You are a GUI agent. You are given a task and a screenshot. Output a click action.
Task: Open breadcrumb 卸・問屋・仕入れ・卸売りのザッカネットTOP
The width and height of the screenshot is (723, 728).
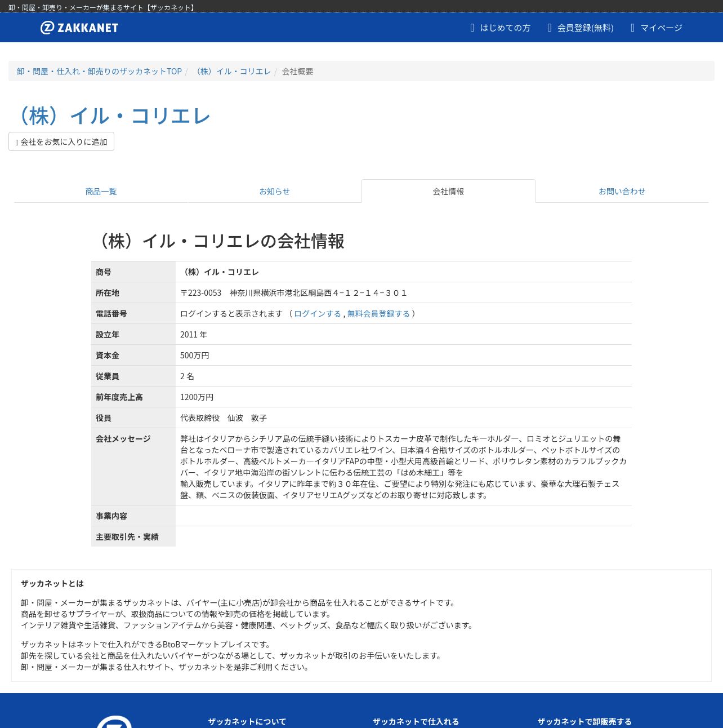click(99, 72)
